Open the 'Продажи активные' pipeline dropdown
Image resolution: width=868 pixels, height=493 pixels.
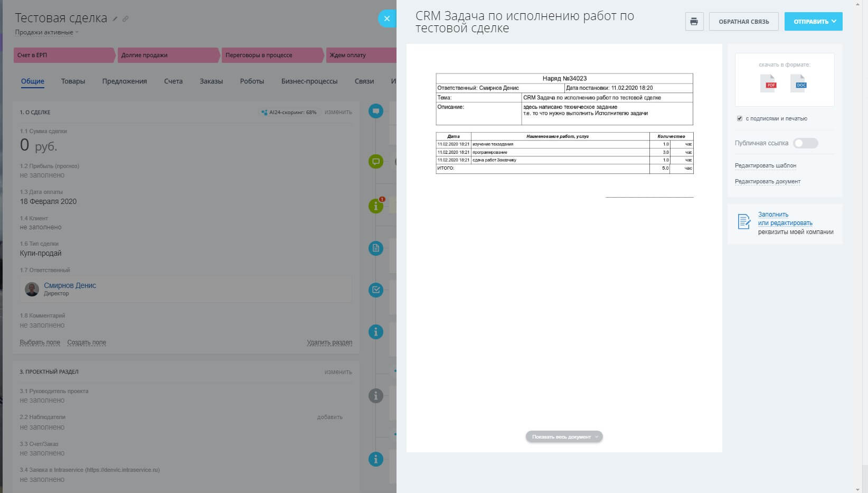coord(46,32)
